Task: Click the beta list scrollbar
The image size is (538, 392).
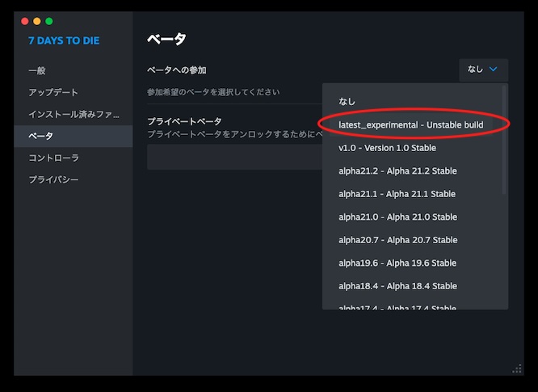Action: coord(505,141)
